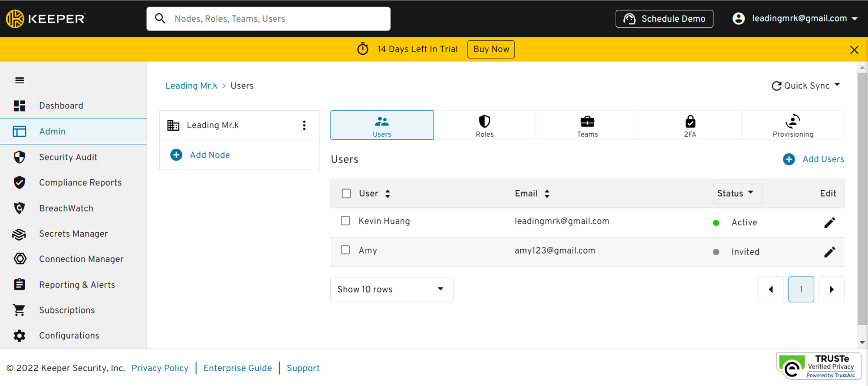Click the Leading Mr.k breadcrumb link
Image resolution: width=868 pixels, height=386 pixels.
[x=191, y=86]
